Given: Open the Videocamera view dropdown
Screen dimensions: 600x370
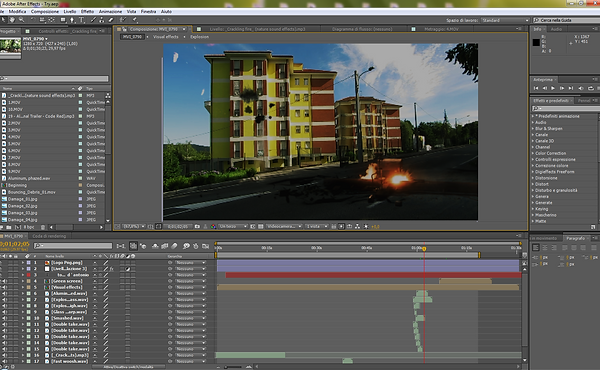Looking at the screenshot, I should tap(284, 227).
